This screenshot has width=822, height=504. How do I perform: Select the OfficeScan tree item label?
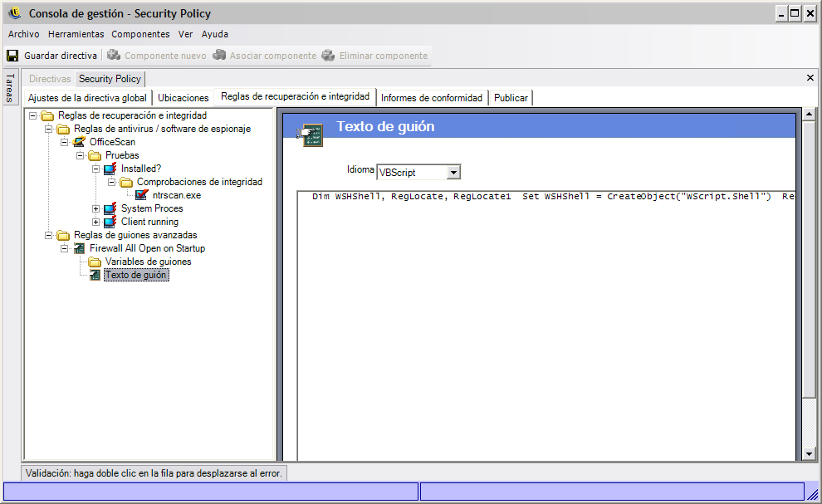tap(112, 142)
